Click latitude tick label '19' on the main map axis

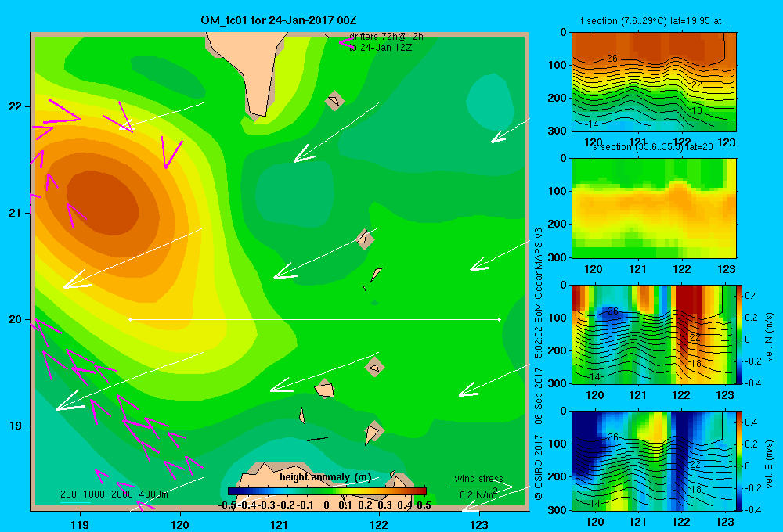click(x=16, y=426)
